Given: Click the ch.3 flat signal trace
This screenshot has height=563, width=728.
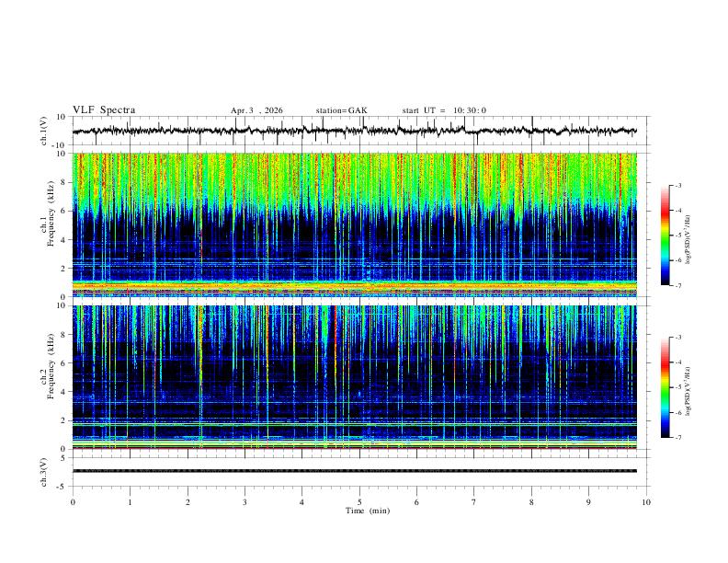Looking at the screenshot, I should pyautogui.click(x=354, y=471).
